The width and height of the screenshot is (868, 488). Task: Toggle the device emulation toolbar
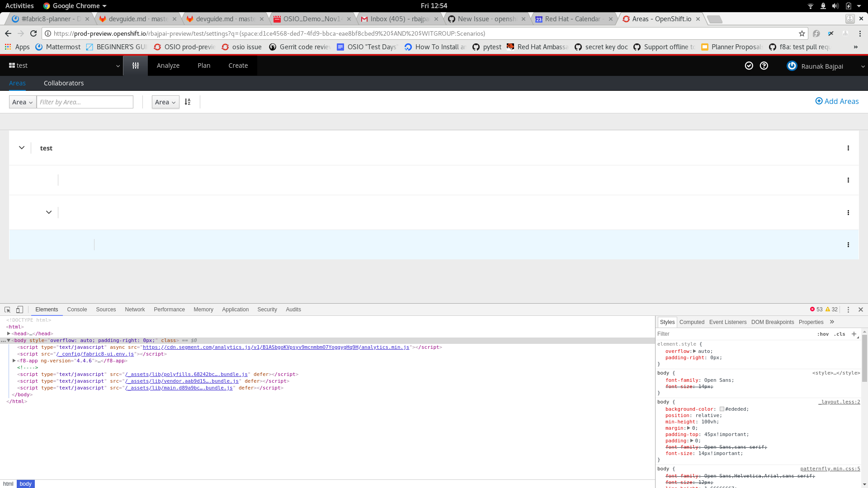19,309
